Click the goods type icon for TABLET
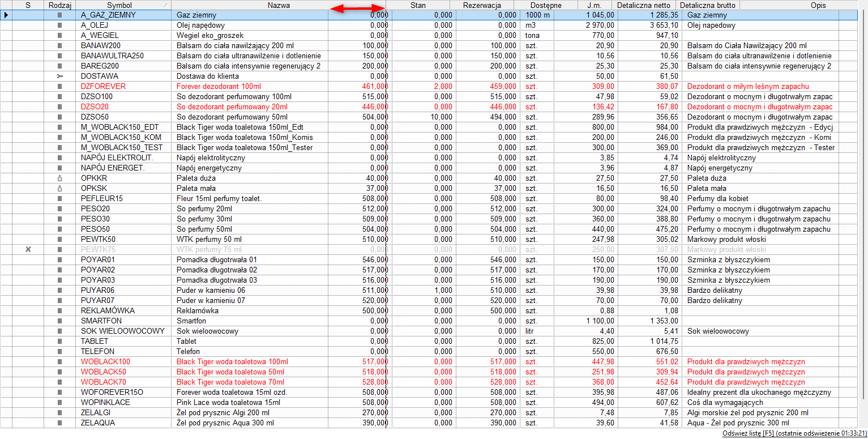 pyautogui.click(x=59, y=341)
